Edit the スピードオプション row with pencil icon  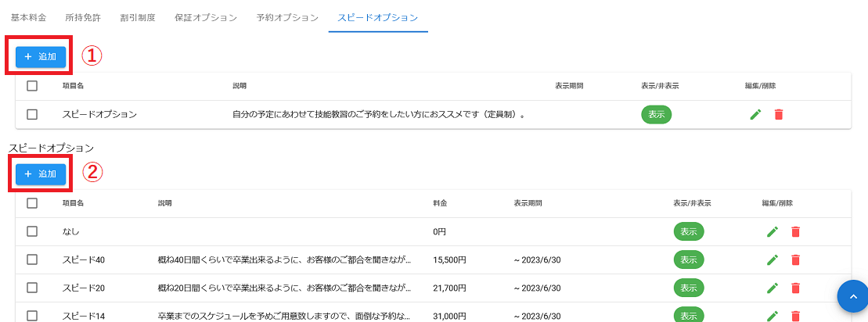(755, 115)
